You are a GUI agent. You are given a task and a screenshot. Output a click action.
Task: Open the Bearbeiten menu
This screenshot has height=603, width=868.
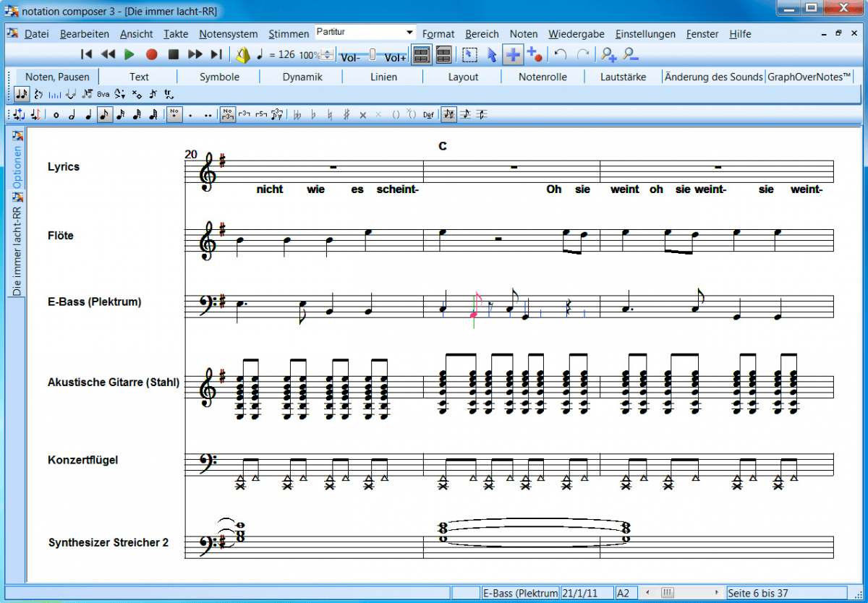coord(85,34)
